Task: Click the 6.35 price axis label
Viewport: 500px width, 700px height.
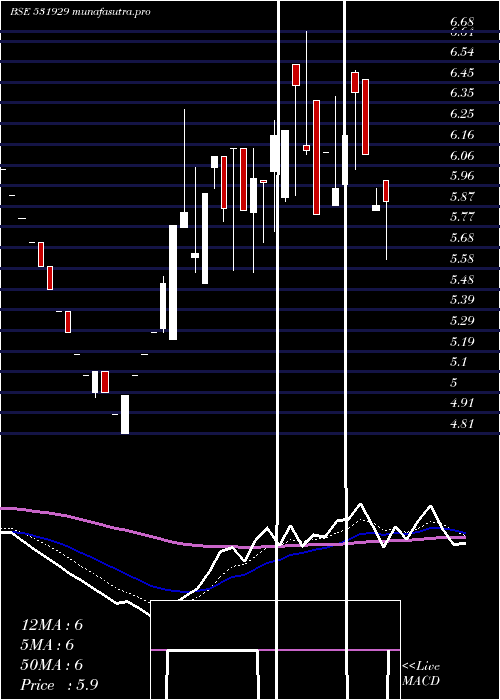Action: coord(462,93)
